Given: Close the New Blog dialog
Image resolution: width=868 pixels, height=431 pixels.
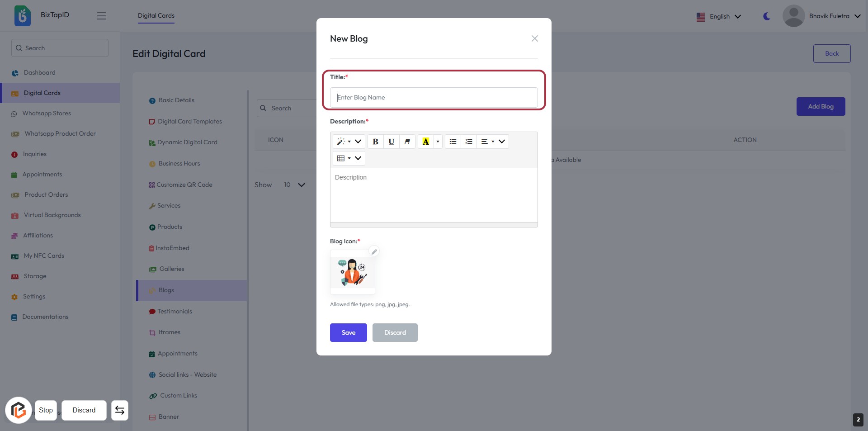Looking at the screenshot, I should pyautogui.click(x=535, y=38).
